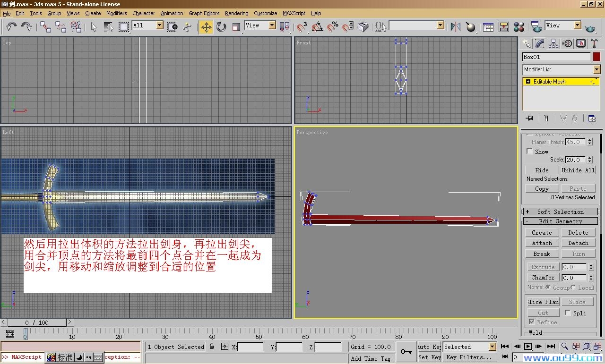Switch to the Motion command panel tab
The height and width of the screenshot is (364, 605).
pyautogui.click(x=567, y=44)
